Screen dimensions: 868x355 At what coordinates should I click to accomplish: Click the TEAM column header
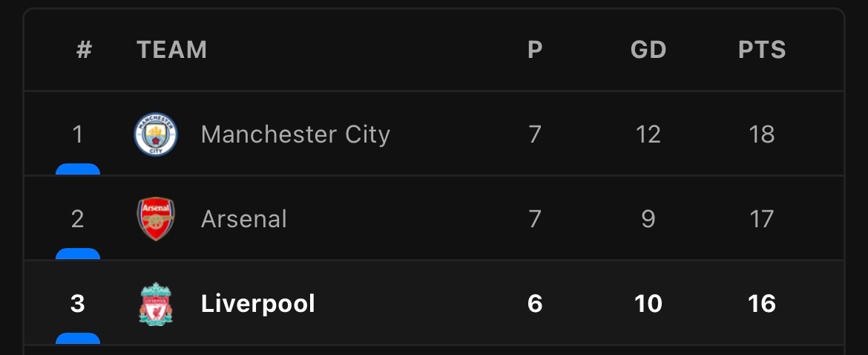click(171, 50)
